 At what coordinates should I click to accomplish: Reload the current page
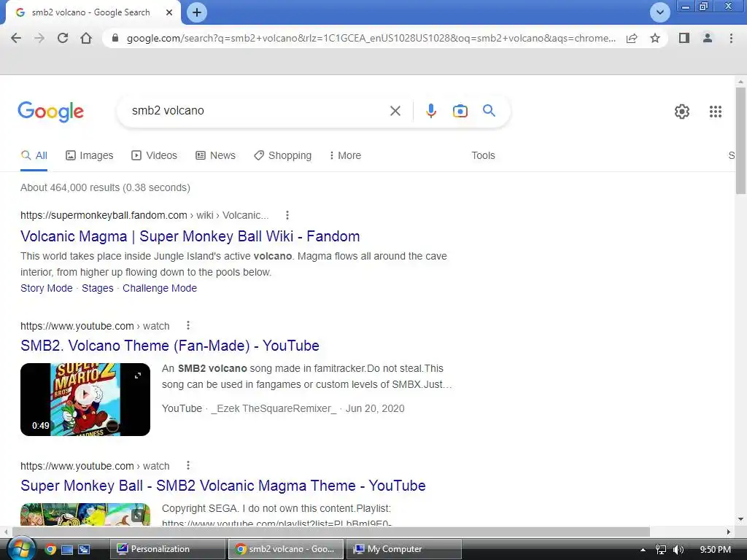click(63, 38)
